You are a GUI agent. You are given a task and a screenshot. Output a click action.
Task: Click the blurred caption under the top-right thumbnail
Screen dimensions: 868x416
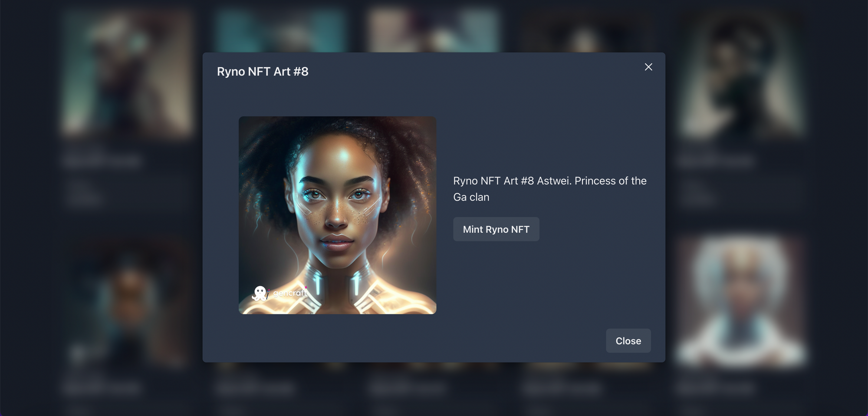[x=715, y=162]
